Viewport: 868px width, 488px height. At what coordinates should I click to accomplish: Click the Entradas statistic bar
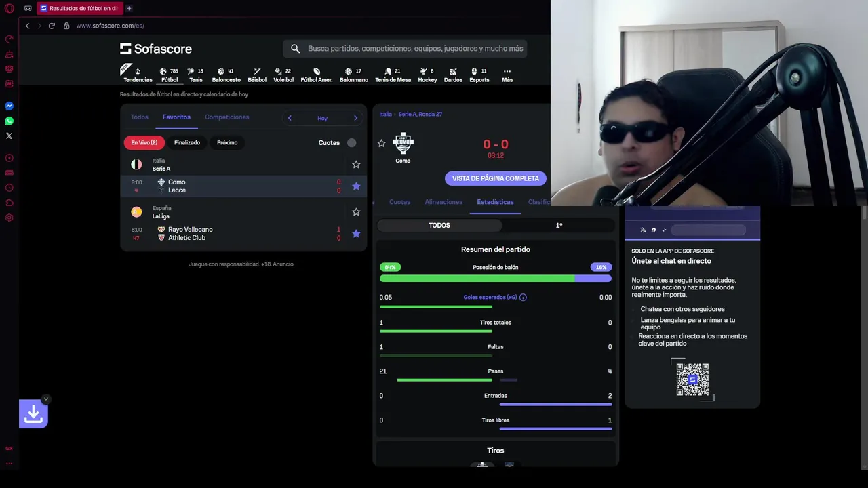[496, 404]
